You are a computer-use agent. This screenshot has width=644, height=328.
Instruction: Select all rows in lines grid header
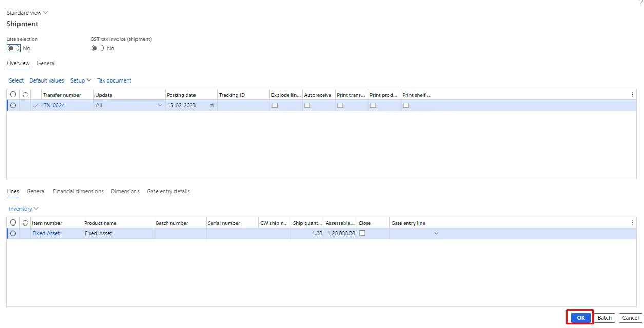[13, 223]
